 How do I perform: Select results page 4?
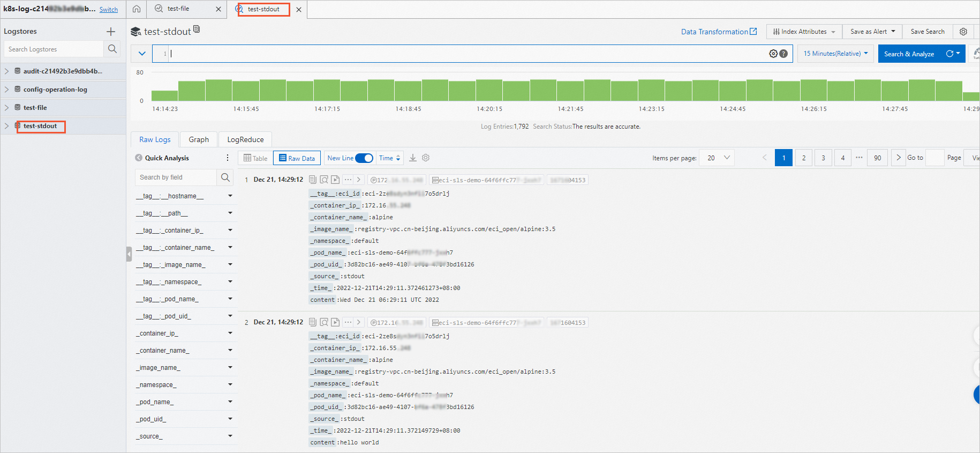tap(843, 158)
